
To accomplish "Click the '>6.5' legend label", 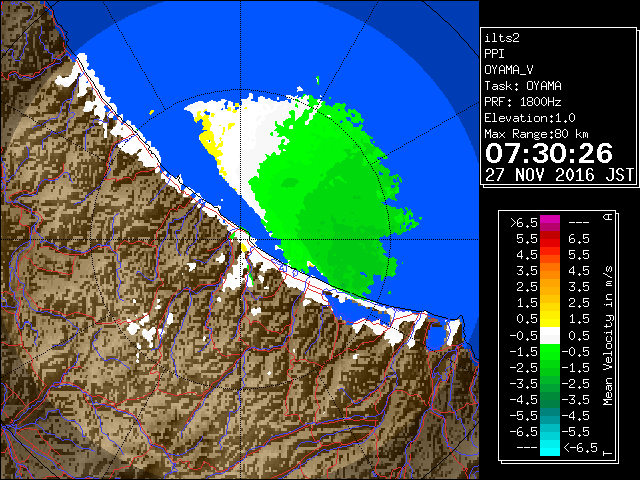I will pos(524,223).
